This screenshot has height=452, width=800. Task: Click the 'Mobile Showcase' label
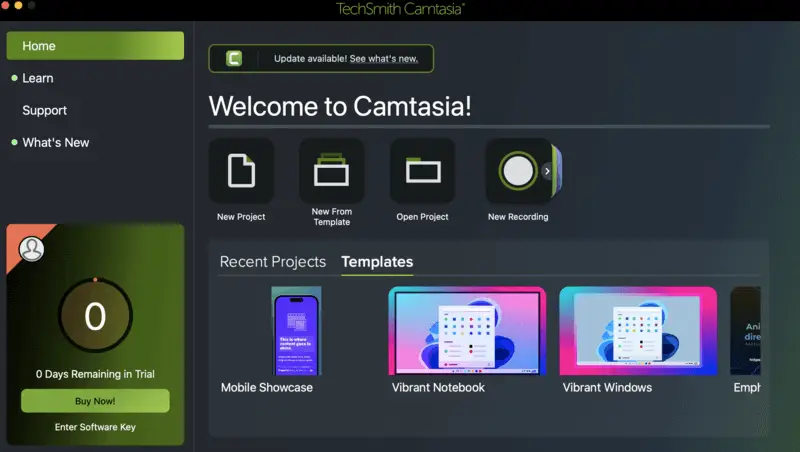click(267, 388)
